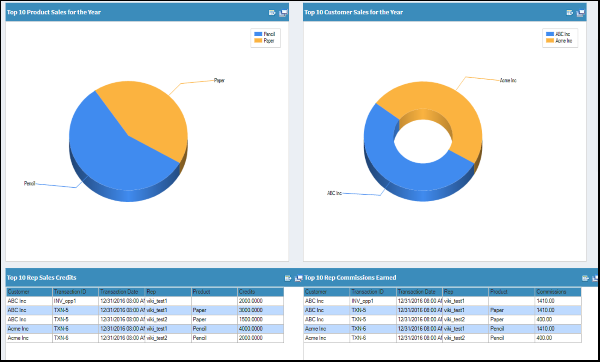600x362 pixels.
Task: Click export icon in Top 10 Rep Sales Credits header
Action: [288, 278]
